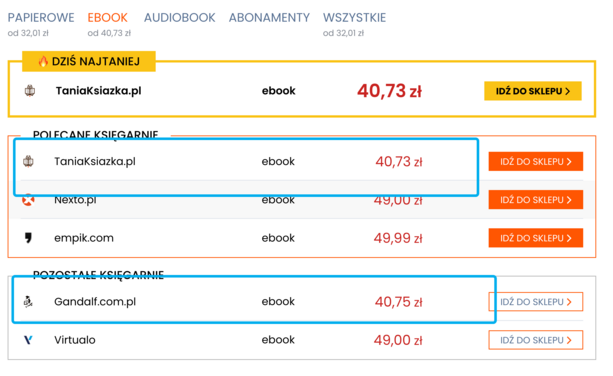The width and height of the screenshot is (613, 376).
Task: Click TaniaKsiazka.pl icon in recommended bookstores
Action: click(x=28, y=161)
